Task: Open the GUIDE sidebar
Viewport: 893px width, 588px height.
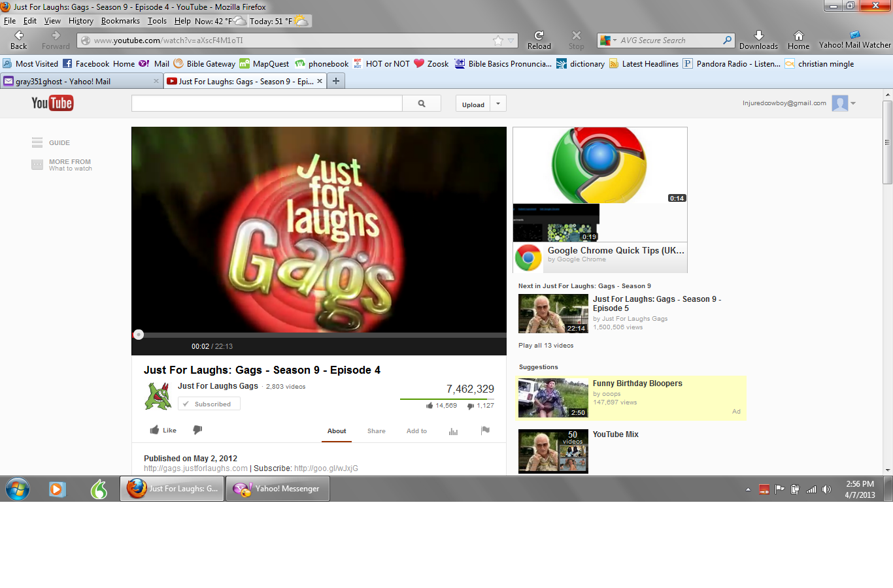Action: (51, 142)
